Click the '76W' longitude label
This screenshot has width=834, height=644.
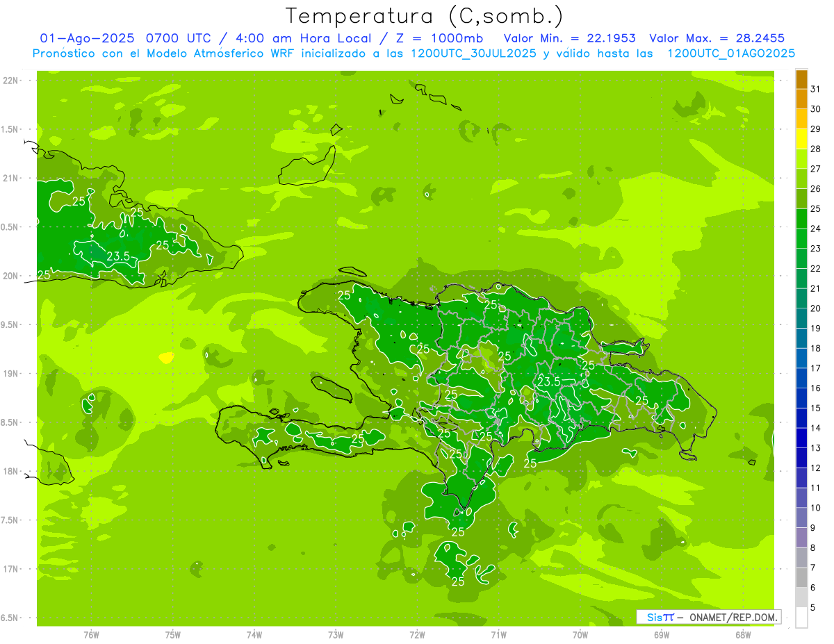click(91, 635)
